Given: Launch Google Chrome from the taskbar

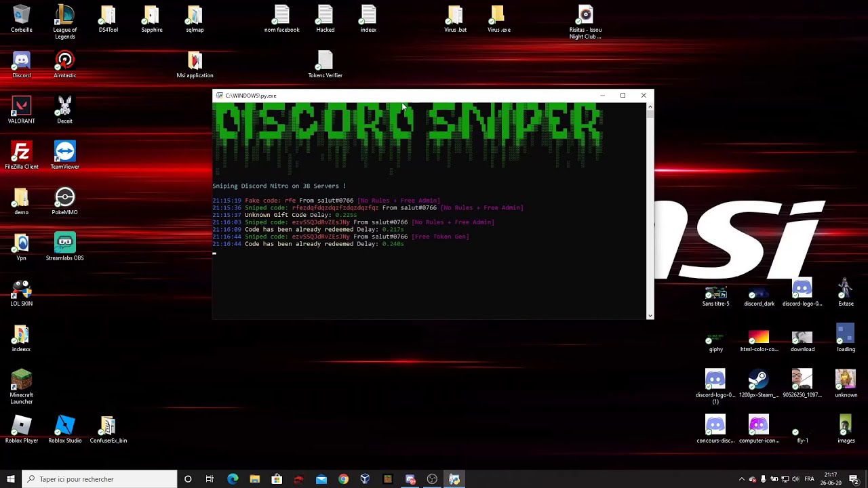Looking at the screenshot, I should click(x=343, y=479).
